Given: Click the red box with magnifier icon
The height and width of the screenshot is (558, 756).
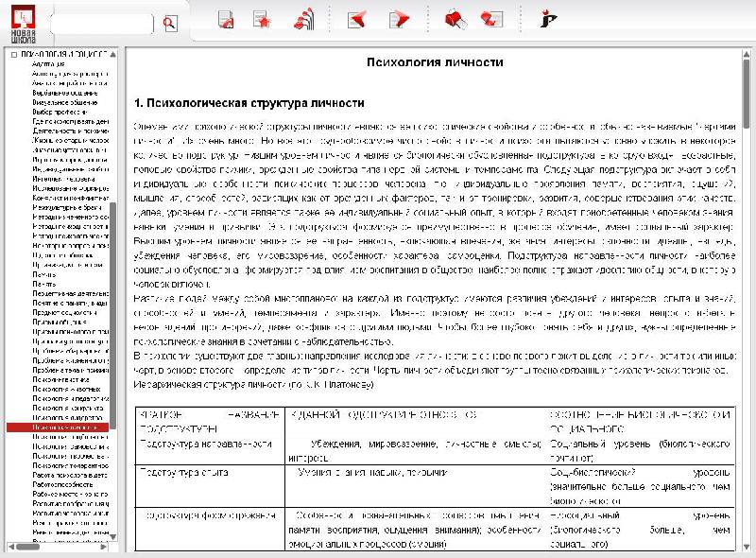Looking at the screenshot, I should click(x=455, y=20).
